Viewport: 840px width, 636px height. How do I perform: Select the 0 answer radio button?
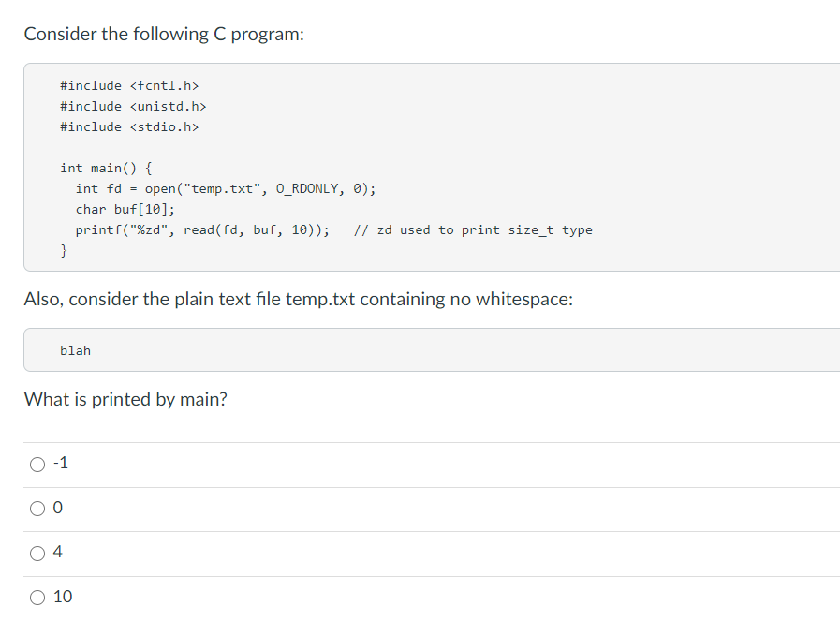(37, 508)
